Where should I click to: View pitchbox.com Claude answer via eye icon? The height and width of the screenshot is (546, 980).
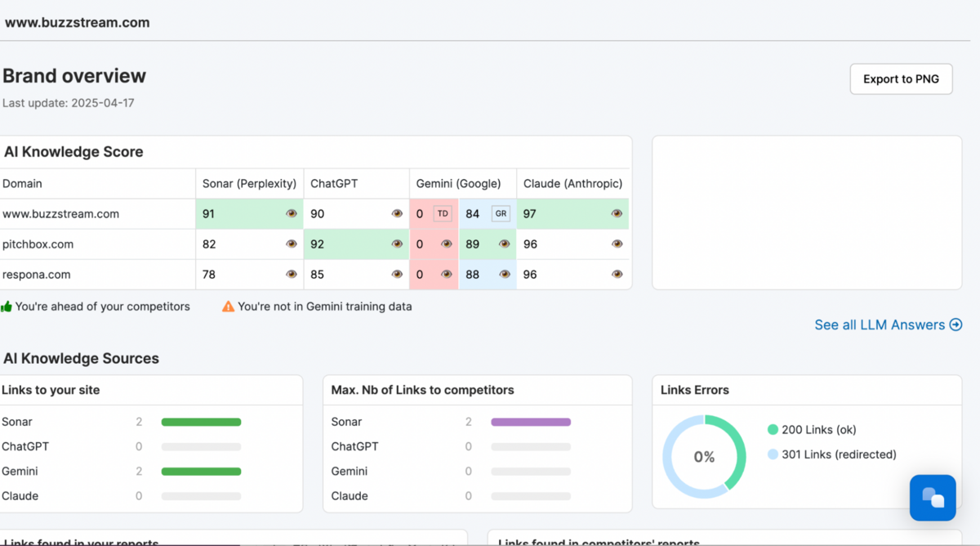tap(617, 244)
